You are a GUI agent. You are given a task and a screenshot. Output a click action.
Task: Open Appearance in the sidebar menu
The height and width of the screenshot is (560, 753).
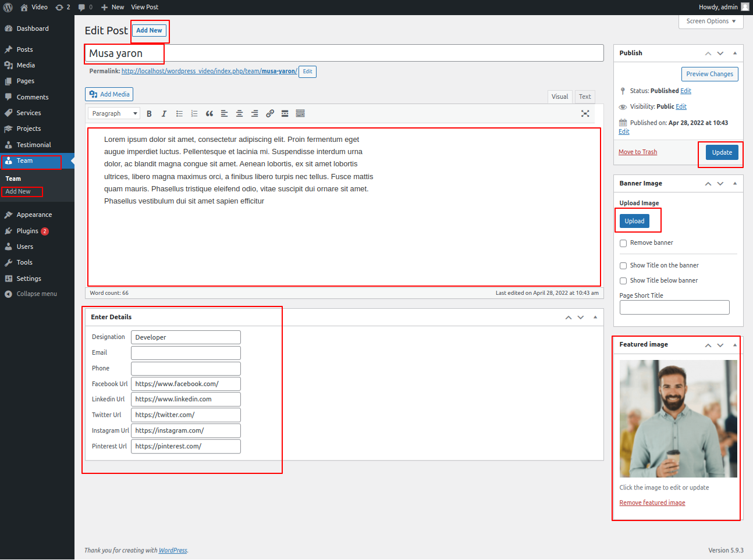[x=34, y=215]
